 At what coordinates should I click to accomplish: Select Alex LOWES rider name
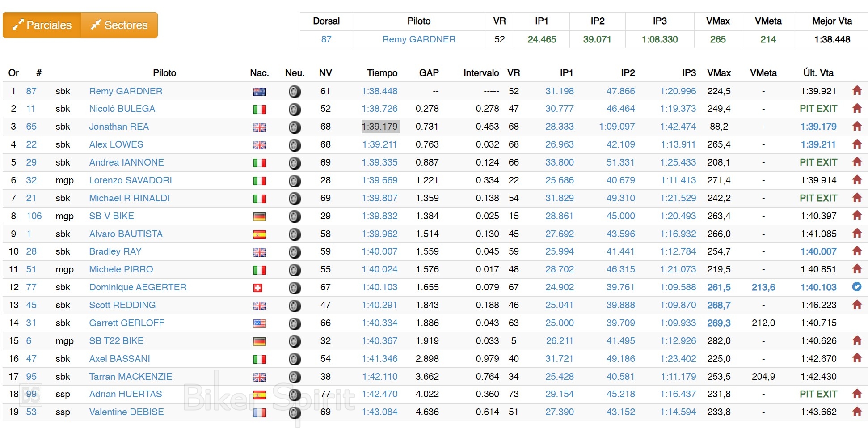pyautogui.click(x=116, y=144)
